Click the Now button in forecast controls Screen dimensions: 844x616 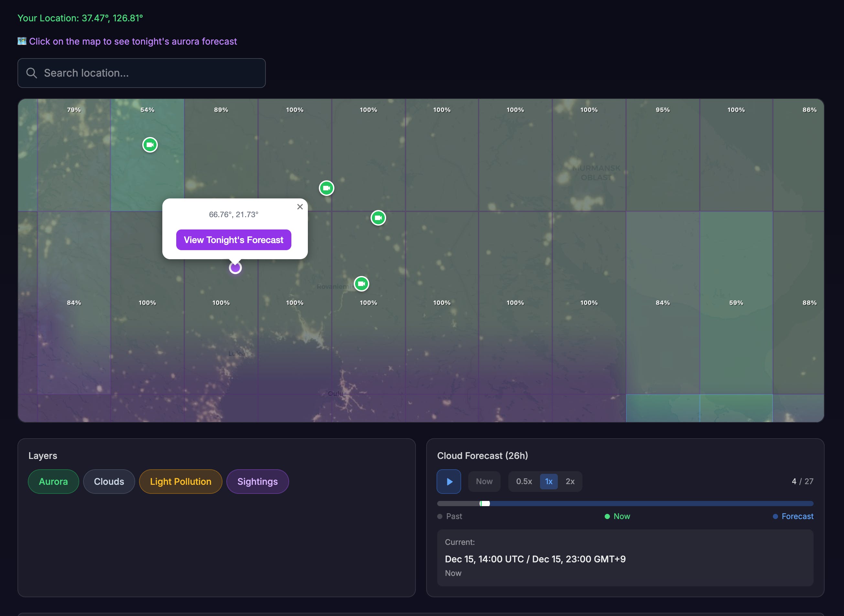(x=484, y=481)
